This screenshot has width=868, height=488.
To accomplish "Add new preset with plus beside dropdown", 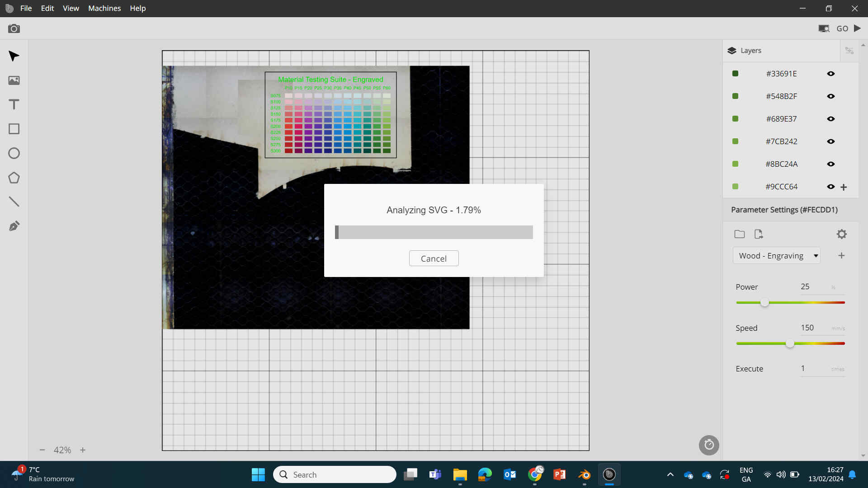I will point(841,256).
